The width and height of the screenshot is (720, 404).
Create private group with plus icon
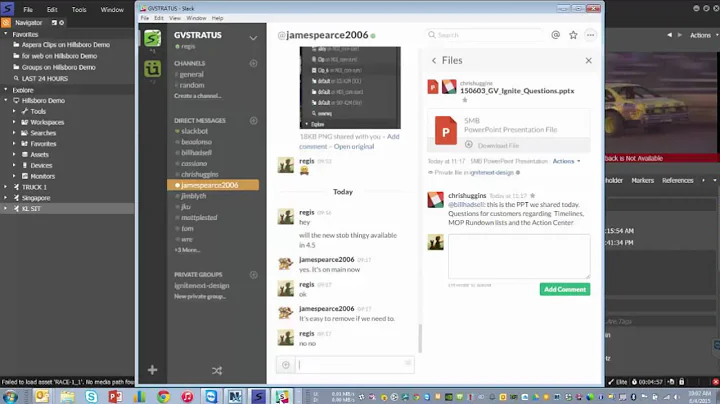click(253, 275)
